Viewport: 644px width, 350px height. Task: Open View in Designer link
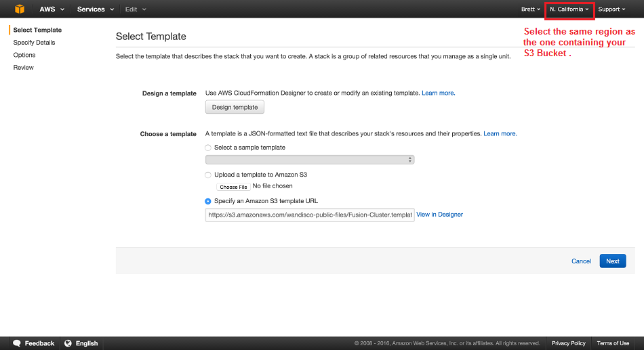[439, 215]
